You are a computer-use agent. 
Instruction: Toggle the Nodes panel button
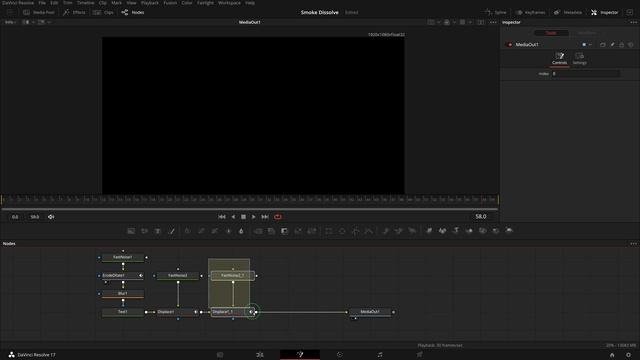[133, 12]
